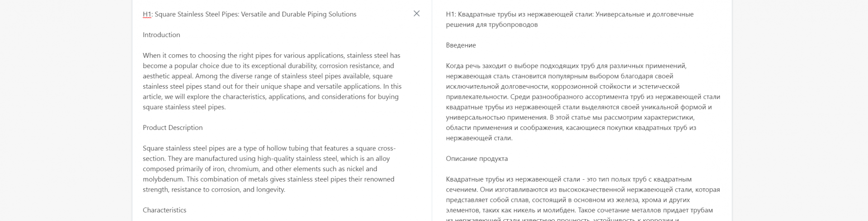868x221 pixels.
Task: Click the English paragraph starting "When it comes to choosing"
Action: 272,81
